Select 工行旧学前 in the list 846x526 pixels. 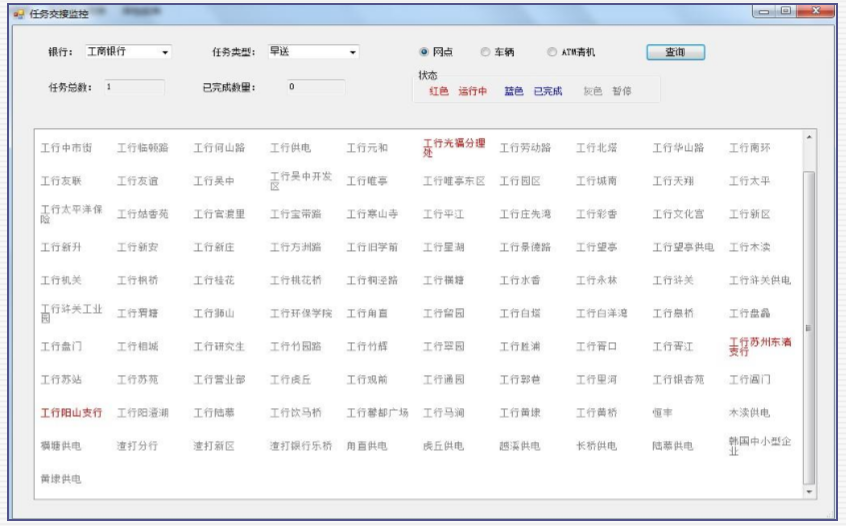pyautogui.click(x=372, y=247)
